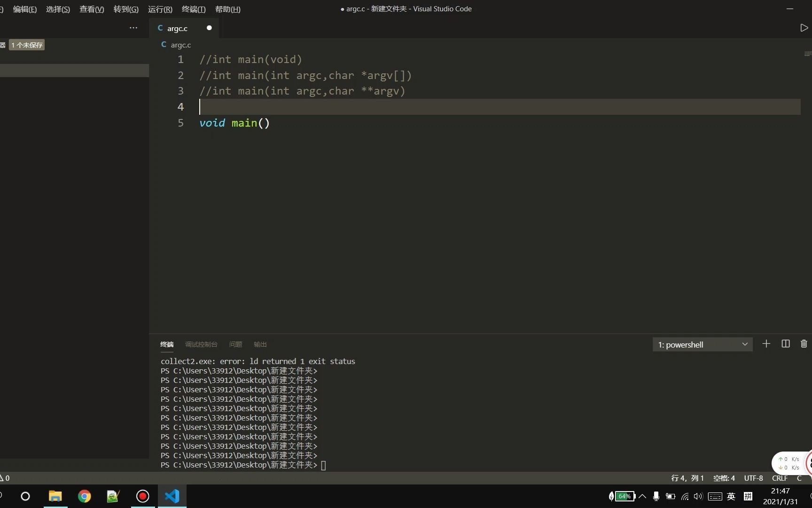Click the *argv[] comment line
The image size is (812, 508).
[x=305, y=75]
